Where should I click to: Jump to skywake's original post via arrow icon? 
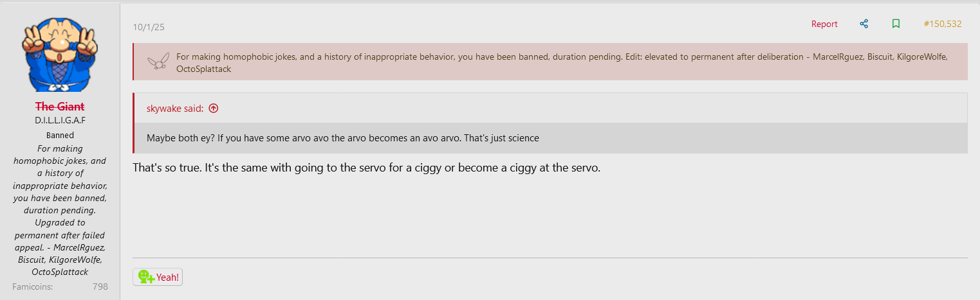pyautogui.click(x=214, y=108)
